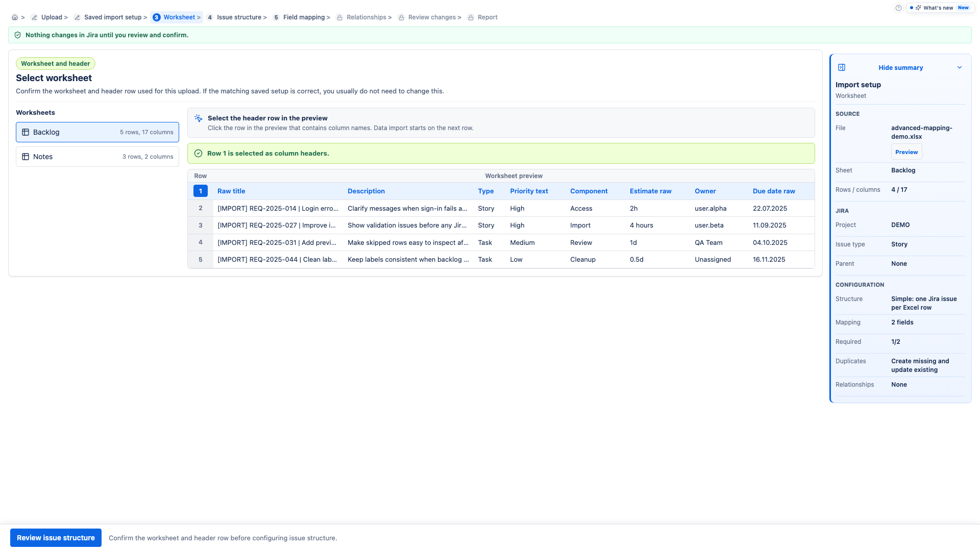The image size is (980, 551).
Task: Select row 2 number in preview
Action: 201,208
